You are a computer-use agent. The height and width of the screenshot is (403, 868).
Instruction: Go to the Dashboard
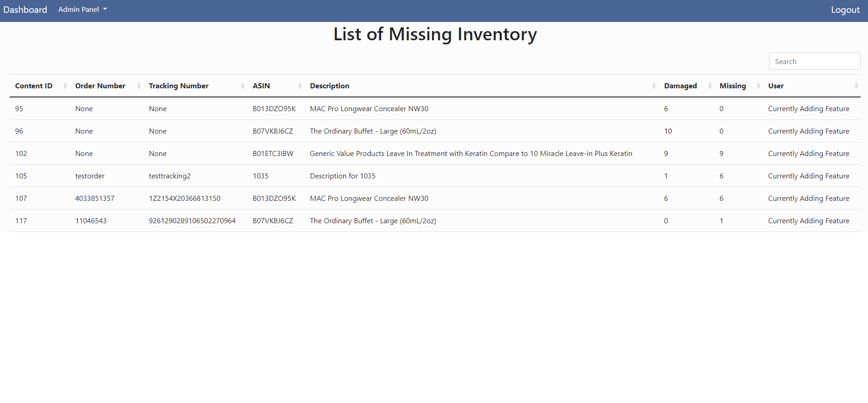(x=25, y=9)
